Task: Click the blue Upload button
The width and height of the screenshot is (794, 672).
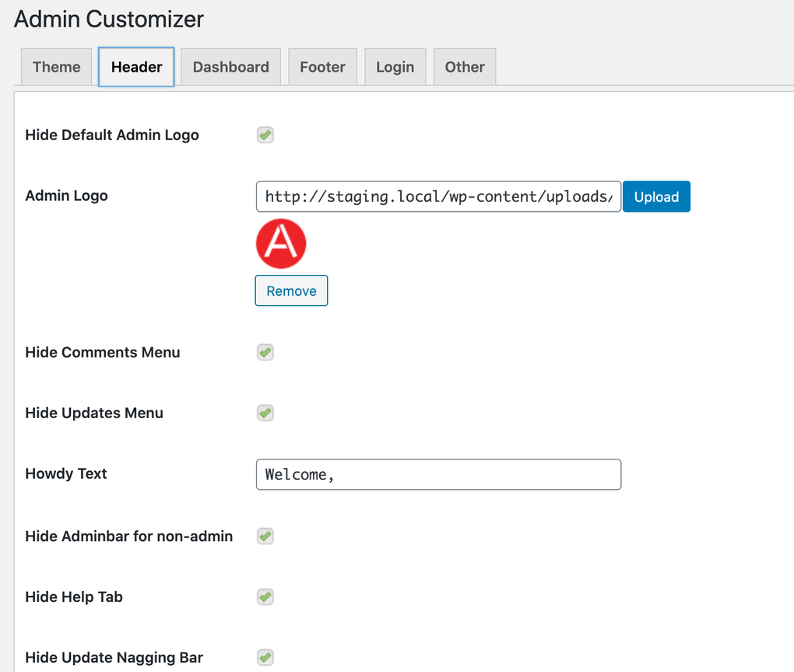Action: pyautogui.click(x=656, y=196)
